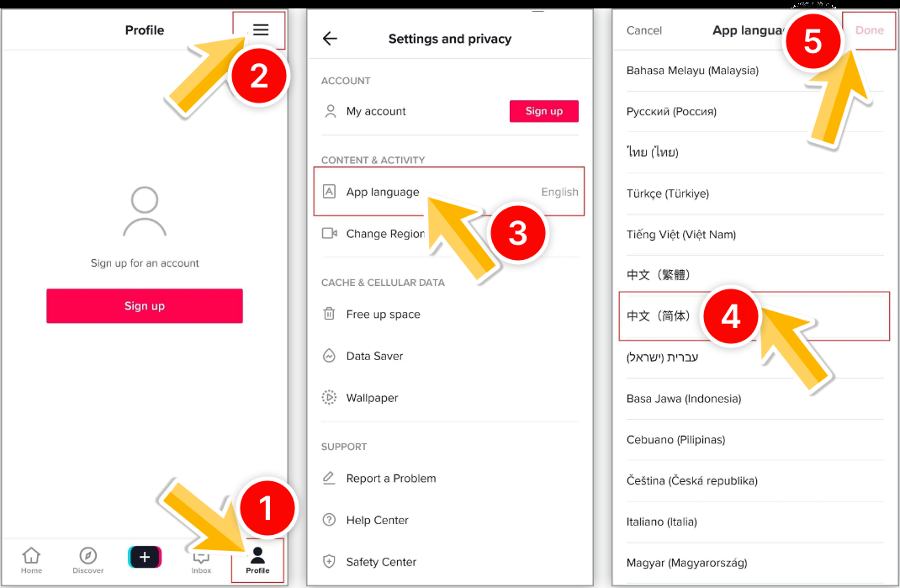Tap Cancel in App language header
This screenshot has height=588, width=900.
(x=644, y=30)
